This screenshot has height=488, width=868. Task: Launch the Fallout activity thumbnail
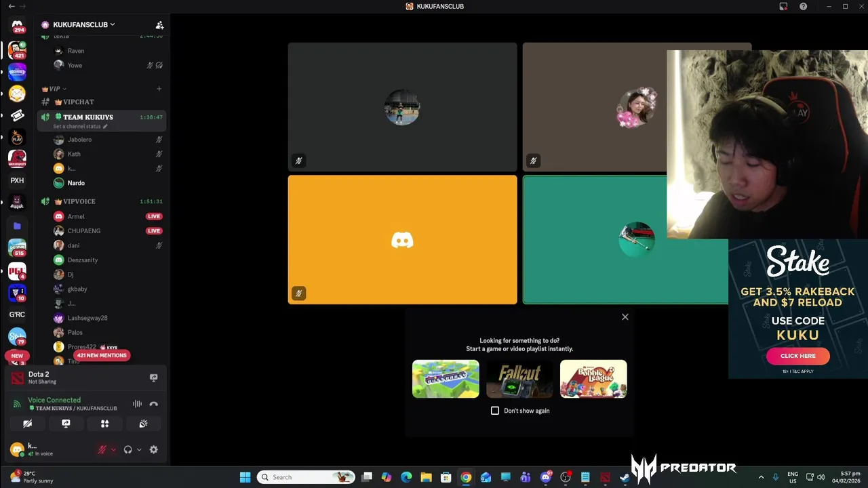(519, 379)
